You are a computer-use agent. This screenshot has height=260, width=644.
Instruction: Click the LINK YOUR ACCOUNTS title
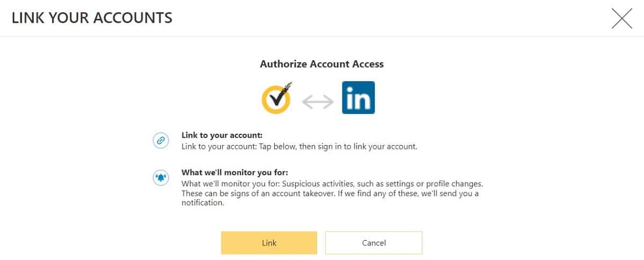[x=92, y=18]
